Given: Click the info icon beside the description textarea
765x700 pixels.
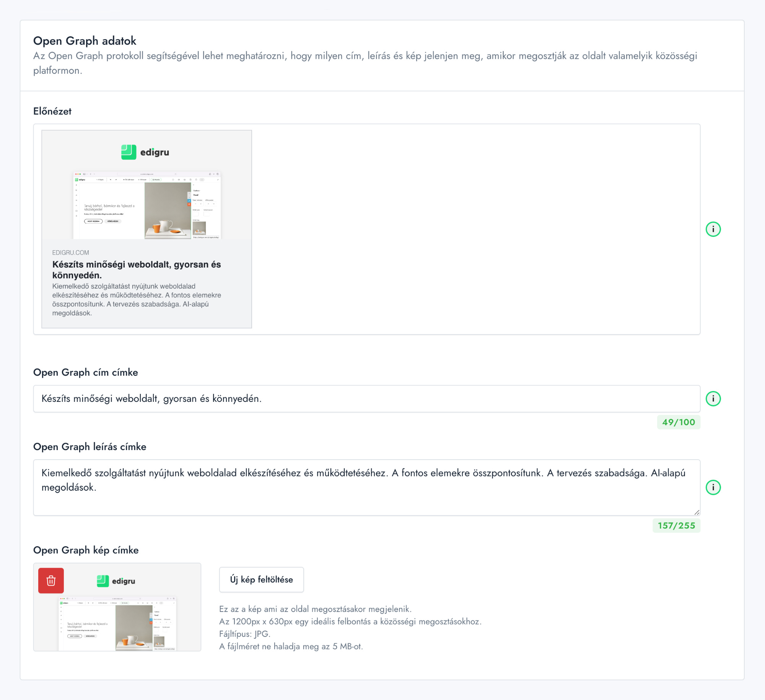Looking at the screenshot, I should pos(713,487).
